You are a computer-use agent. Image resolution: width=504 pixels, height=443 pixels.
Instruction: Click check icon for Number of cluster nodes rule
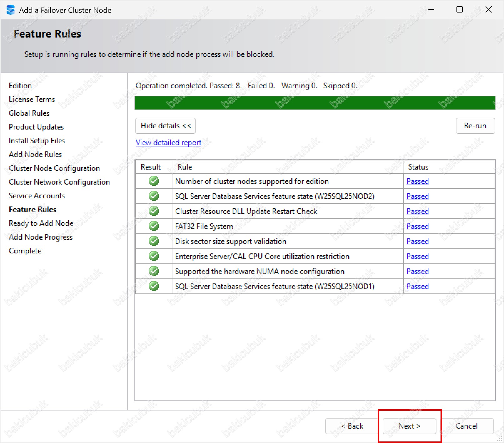click(x=154, y=181)
